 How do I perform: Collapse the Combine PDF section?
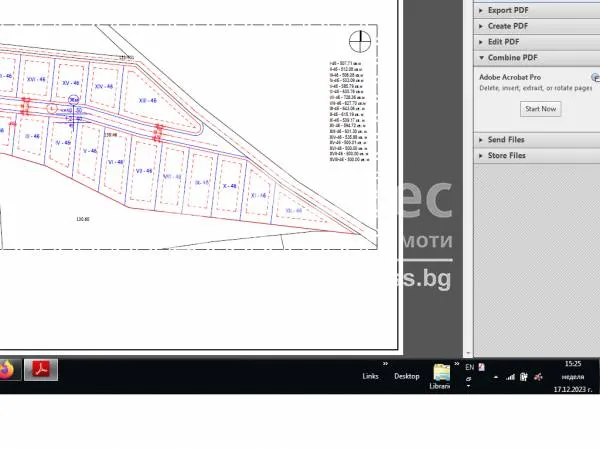[x=512, y=58]
